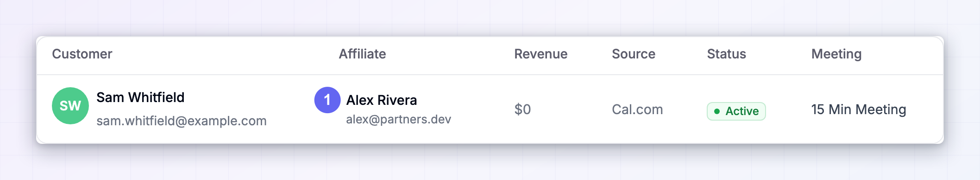The image size is (980, 180).
Task: Sort by the Customer column header
Action: click(82, 54)
